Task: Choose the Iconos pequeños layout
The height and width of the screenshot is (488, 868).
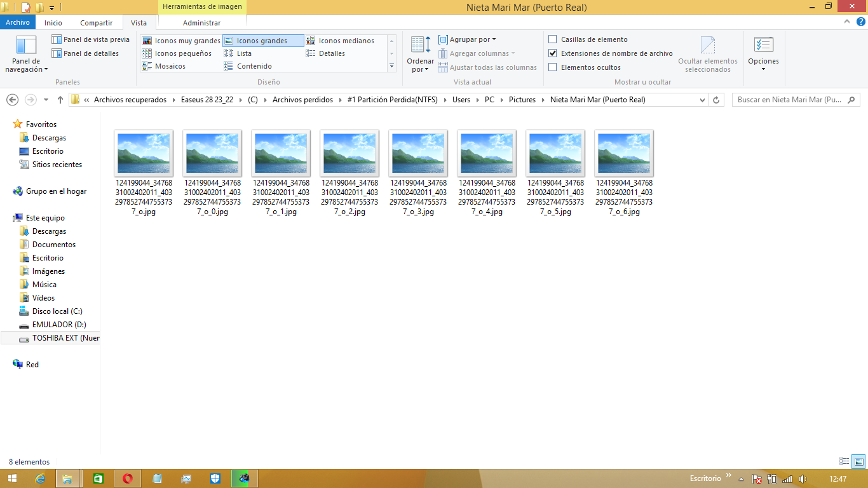Action: pyautogui.click(x=181, y=53)
